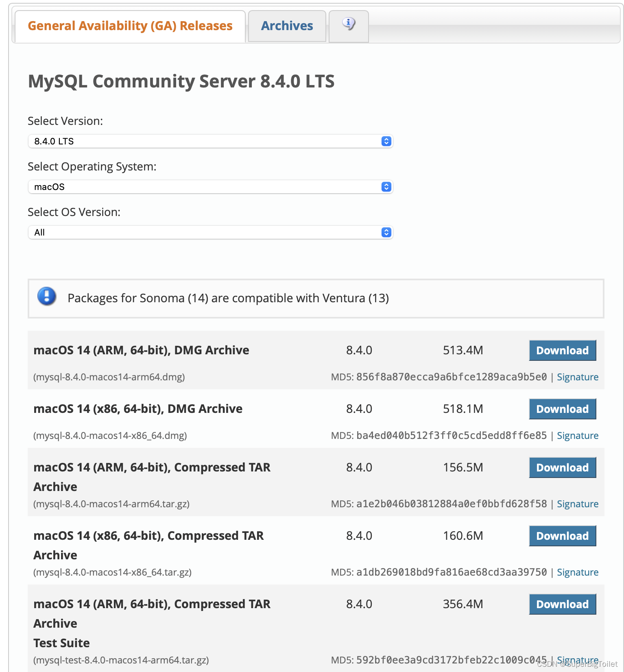Download the macOS 14 x86 DMG Archive

563,409
